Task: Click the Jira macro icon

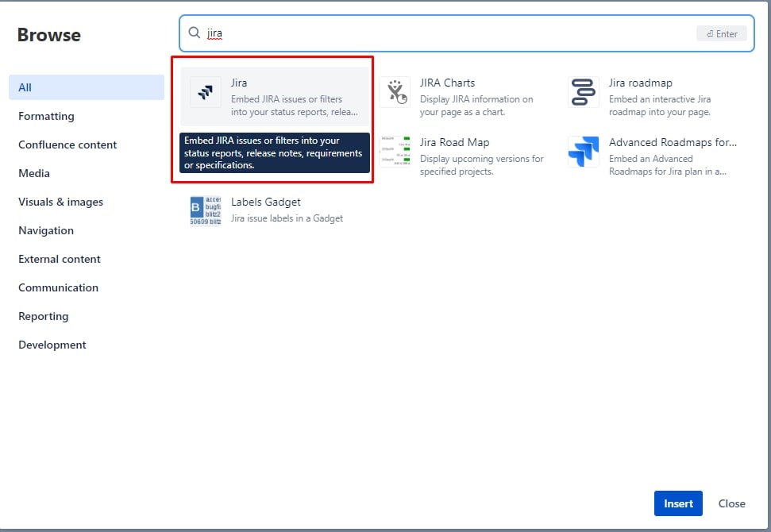Action: [x=206, y=92]
